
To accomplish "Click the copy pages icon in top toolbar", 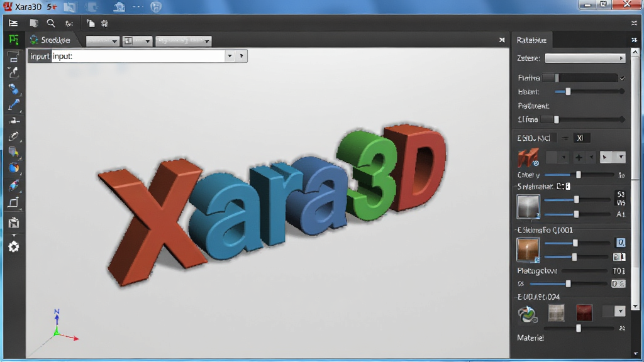I will click(x=91, y=23).
